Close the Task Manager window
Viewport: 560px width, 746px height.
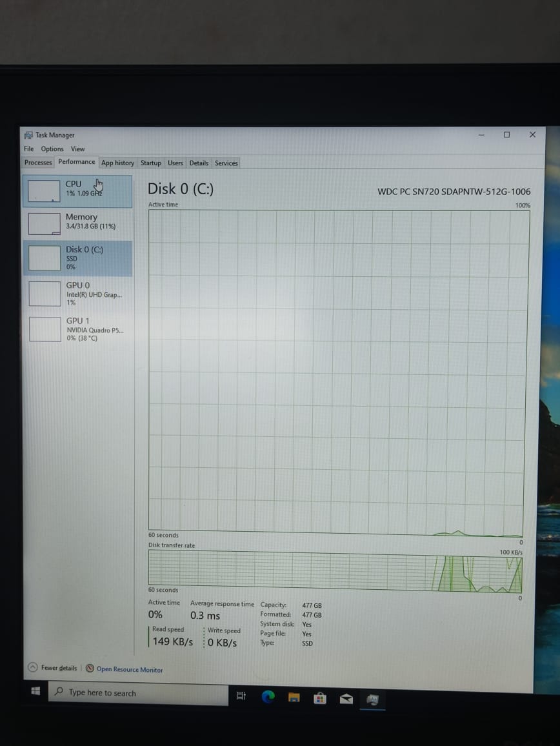pyautogui.click(x=532, y=135)
